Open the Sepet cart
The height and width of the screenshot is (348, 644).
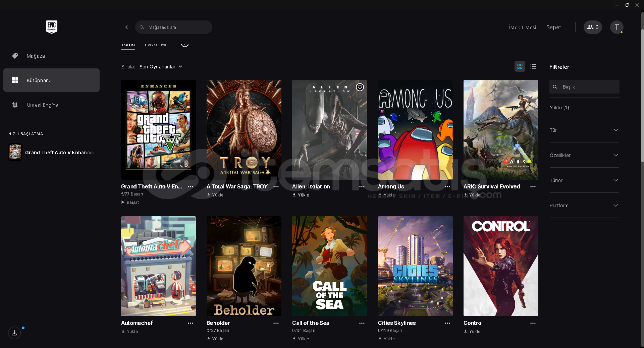[553, 27]
